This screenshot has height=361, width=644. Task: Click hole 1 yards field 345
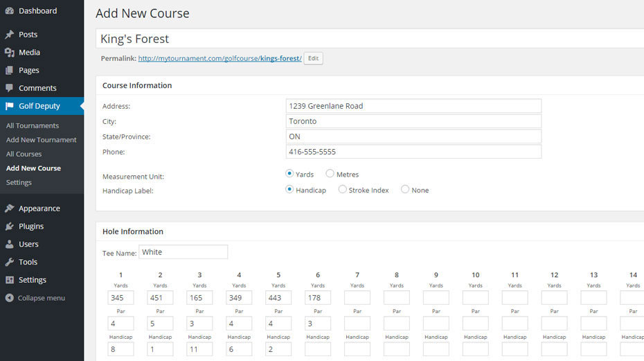point(120,298)
